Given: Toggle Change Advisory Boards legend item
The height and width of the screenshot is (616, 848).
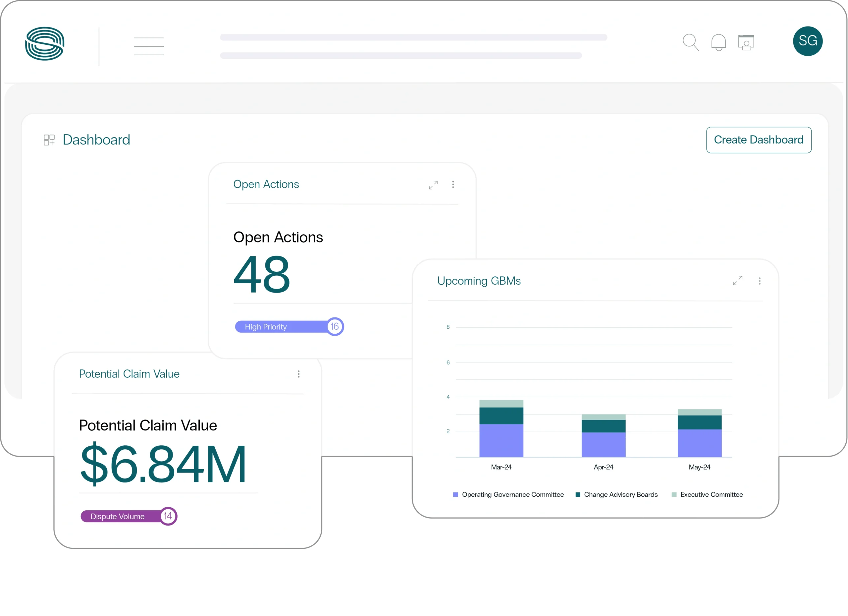Looking at the screenshot, I should [616, 494].
